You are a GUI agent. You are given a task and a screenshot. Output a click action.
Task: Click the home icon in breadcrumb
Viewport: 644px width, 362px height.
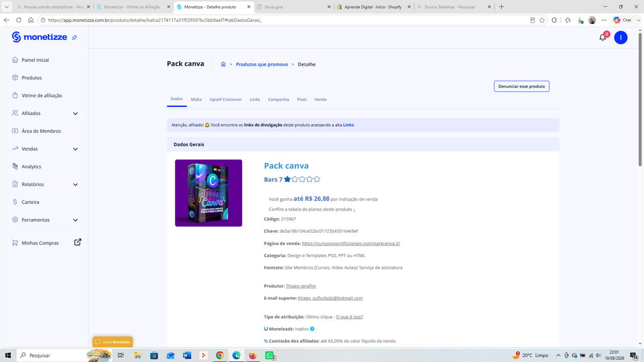[x=223, y=64]
